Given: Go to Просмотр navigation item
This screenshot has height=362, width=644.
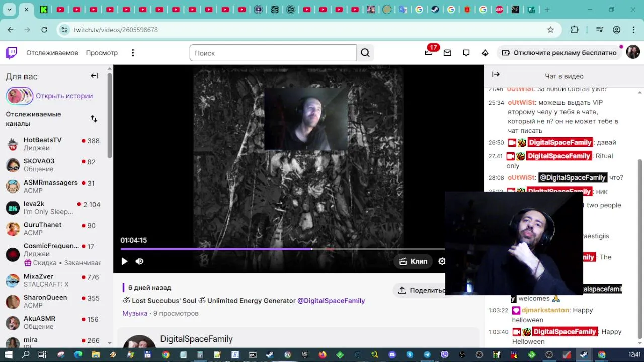Looking at the screenshot, I should [102, 53].
